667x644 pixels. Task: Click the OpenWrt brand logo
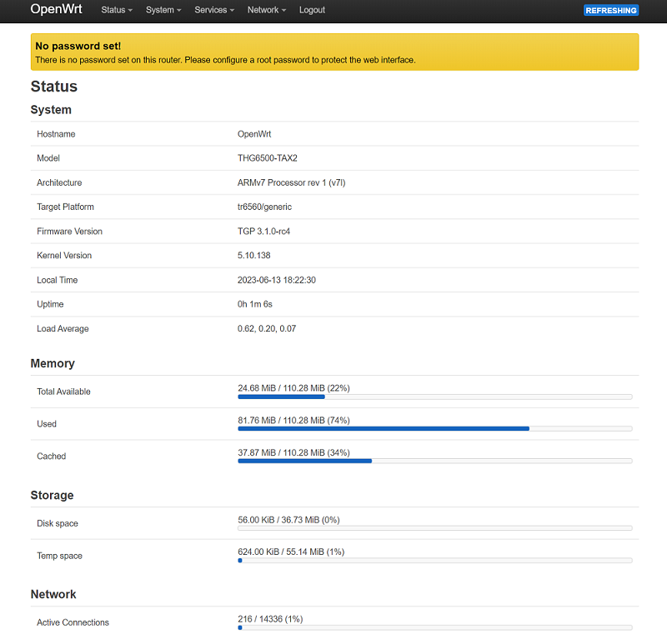pos(56,9)
